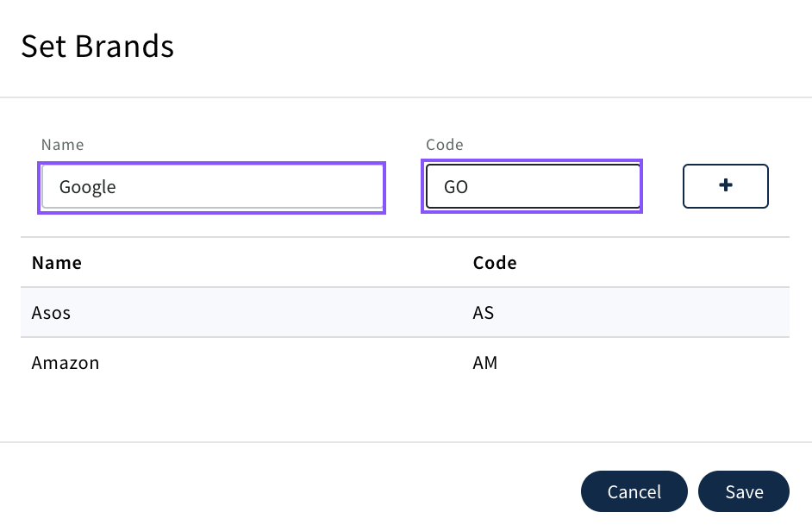Select the Asos brand name cell

(x=51, y=313)
